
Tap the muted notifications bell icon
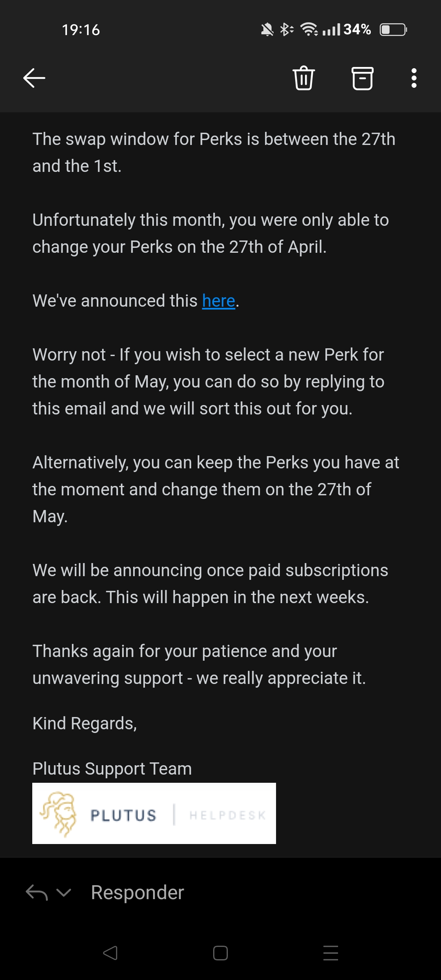267,29
